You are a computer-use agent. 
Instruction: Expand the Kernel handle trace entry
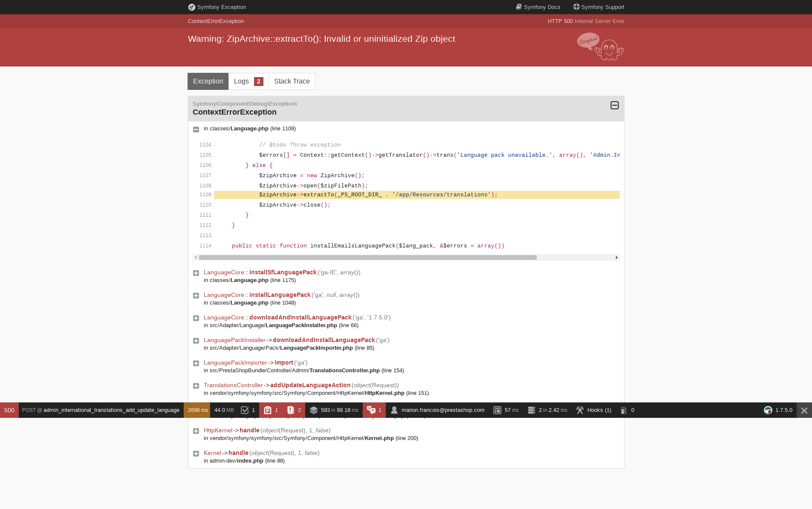196,454
